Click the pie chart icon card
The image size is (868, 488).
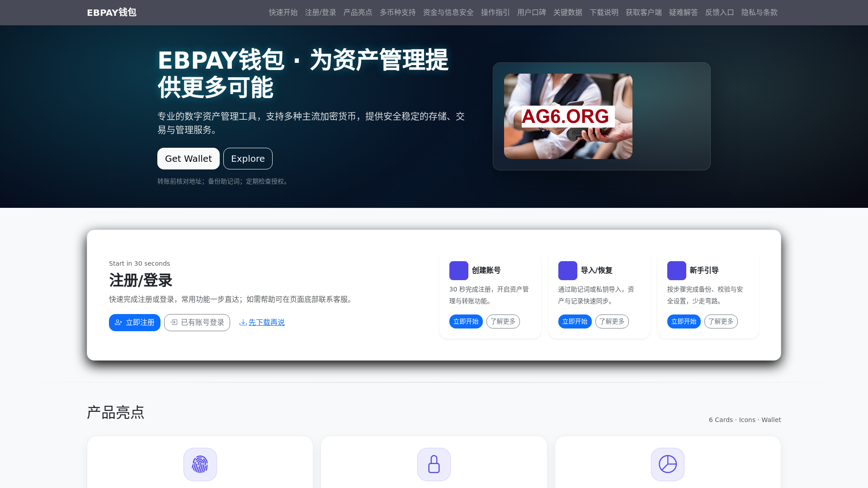tap(668, 465)
